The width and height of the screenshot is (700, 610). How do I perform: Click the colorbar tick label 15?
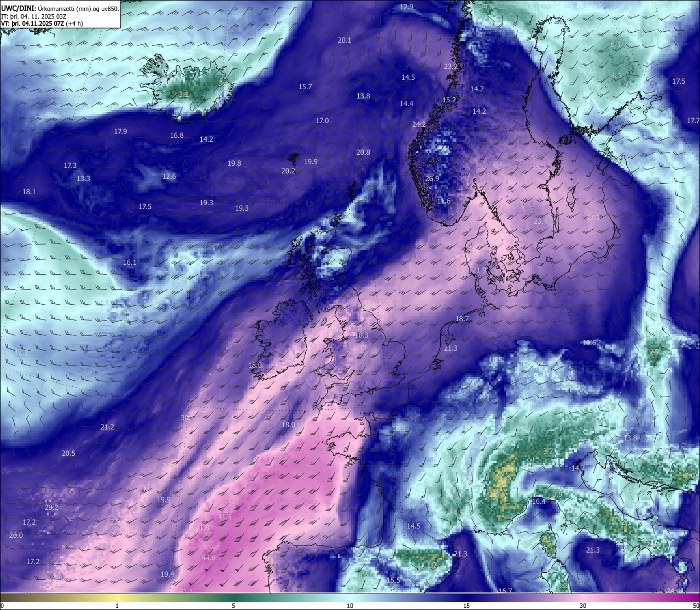pos(466,606)
